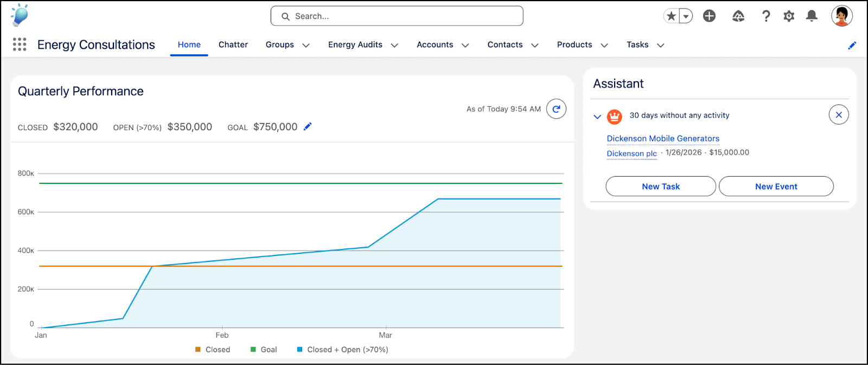
Task: Expand the Energy Audits tab menu chevron
Action: pyautogui.click(x=394, y=46)
